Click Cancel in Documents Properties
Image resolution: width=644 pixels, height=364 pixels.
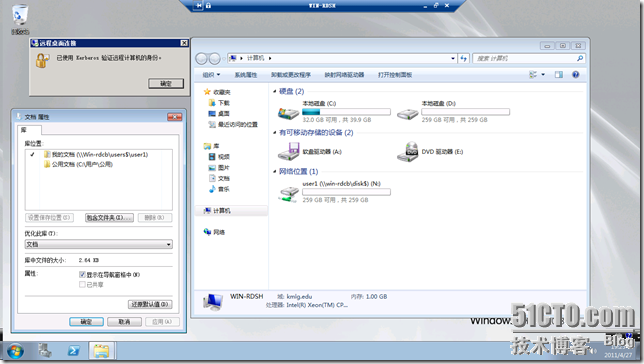tap(124, 322)
